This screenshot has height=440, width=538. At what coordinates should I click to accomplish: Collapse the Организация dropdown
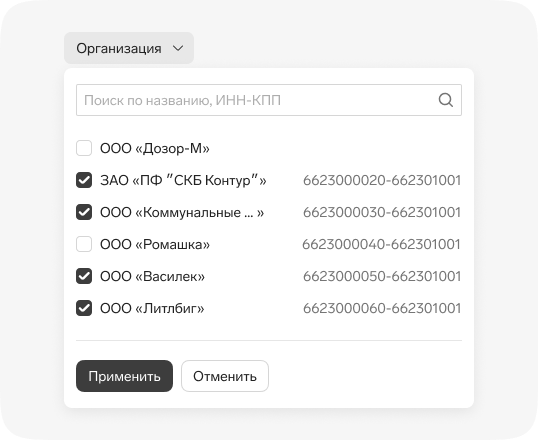pyautogui.click(x=129, y=48)
